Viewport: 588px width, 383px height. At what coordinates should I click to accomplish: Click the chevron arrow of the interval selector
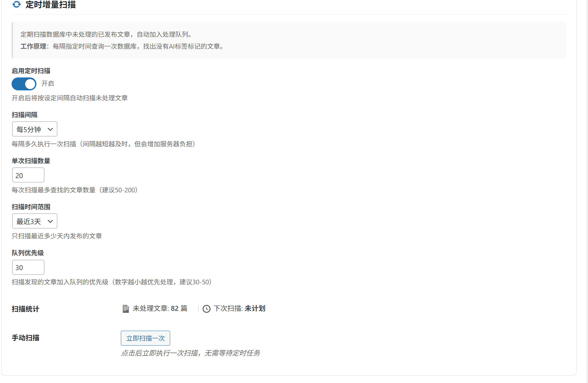[50, 129]
